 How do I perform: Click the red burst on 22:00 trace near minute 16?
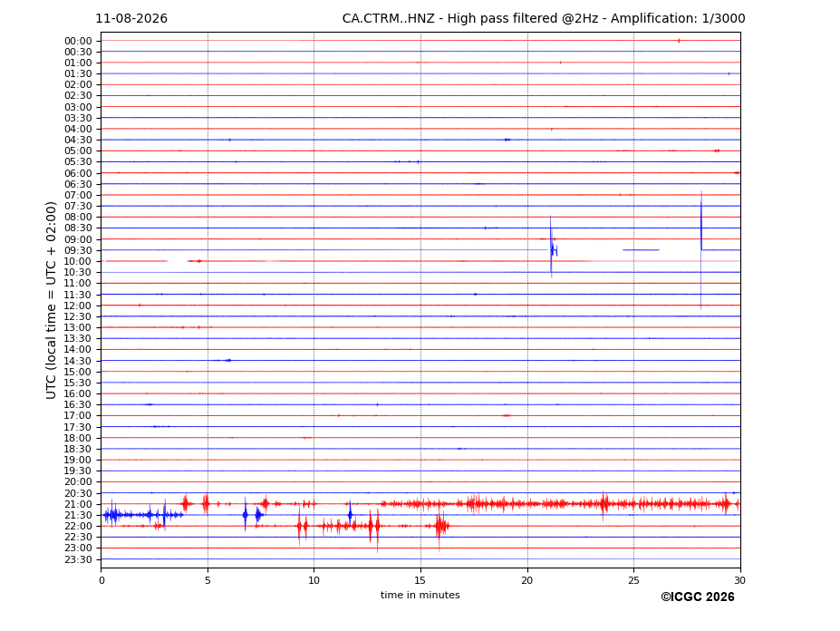pos(441,526)
